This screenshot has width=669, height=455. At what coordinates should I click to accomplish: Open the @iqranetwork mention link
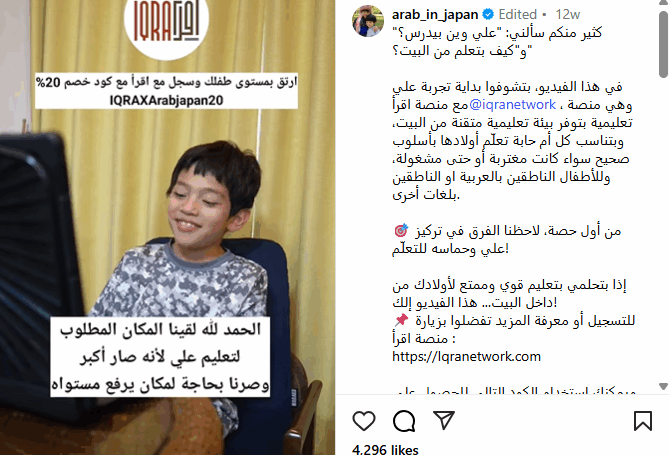click(512, 104)
